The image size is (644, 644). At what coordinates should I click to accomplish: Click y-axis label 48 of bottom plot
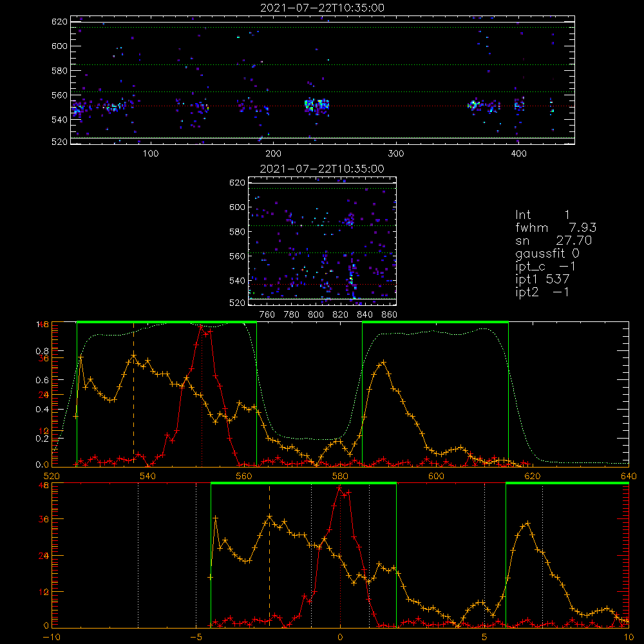coord(44,485)
